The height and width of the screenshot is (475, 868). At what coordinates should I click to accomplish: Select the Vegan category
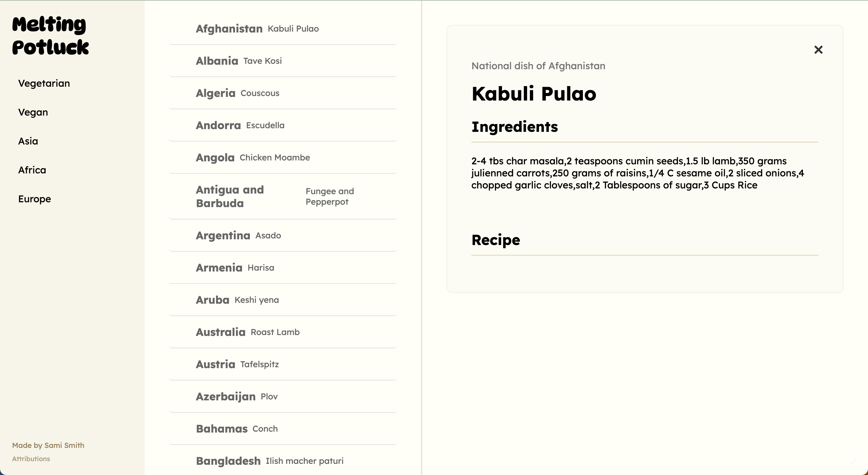33,113
